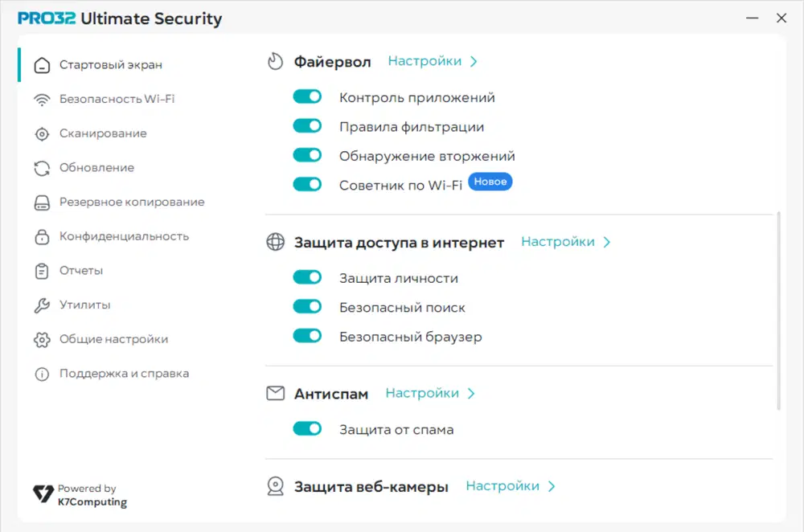Click the Общие настройки gear icon
804x532 pixels.
(42, 340)
